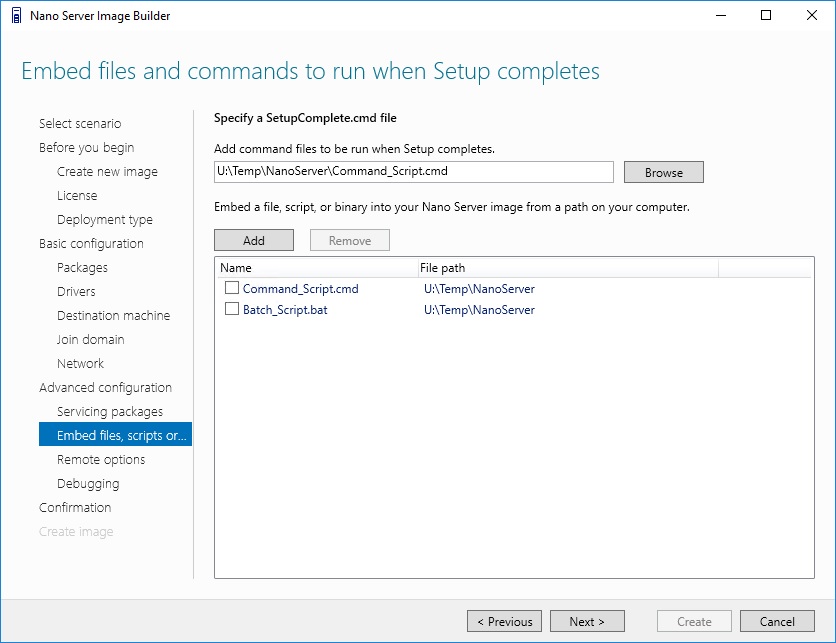Click the U:\Temp\NanoServer path for Batch_Script.bat
This screenshot has width=836, height=643.
coord(479,310)
